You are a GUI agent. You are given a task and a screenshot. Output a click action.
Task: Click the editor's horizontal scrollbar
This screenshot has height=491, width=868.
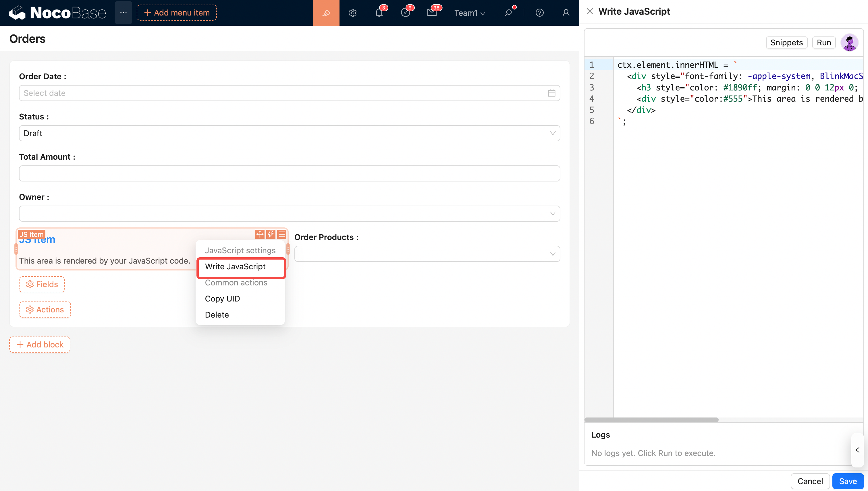[x=651, y=420]
